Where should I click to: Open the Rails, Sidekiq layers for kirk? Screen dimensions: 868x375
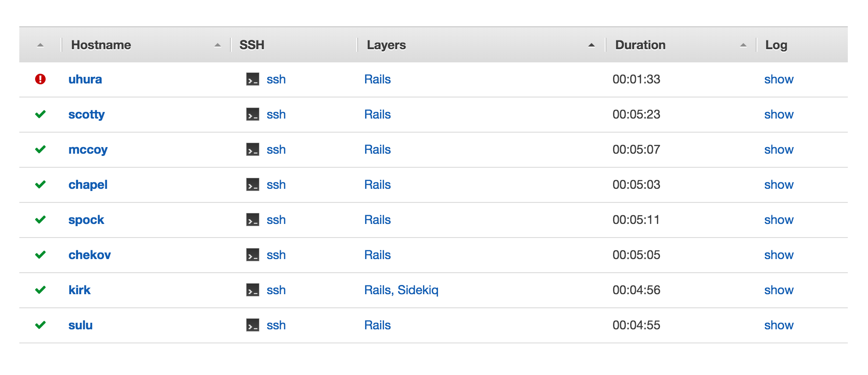(402, 290)
